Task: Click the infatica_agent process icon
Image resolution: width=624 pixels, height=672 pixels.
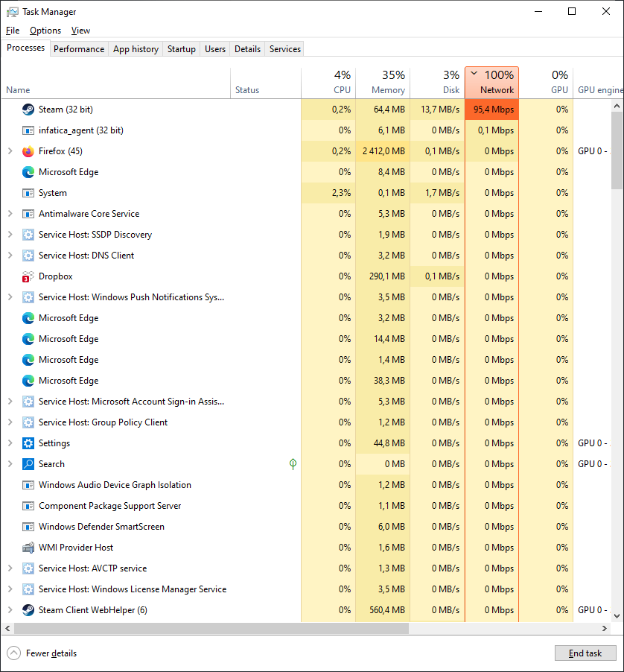Action: 28,130
